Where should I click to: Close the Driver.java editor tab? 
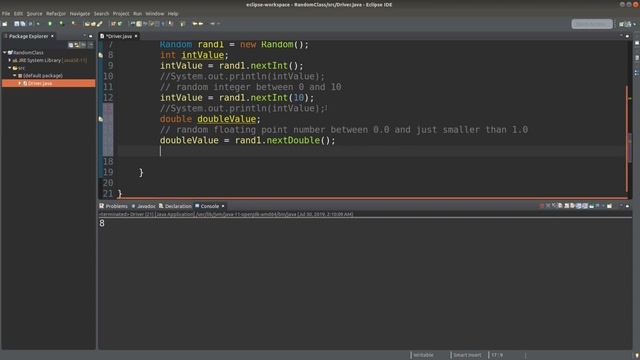coord(136,36)
